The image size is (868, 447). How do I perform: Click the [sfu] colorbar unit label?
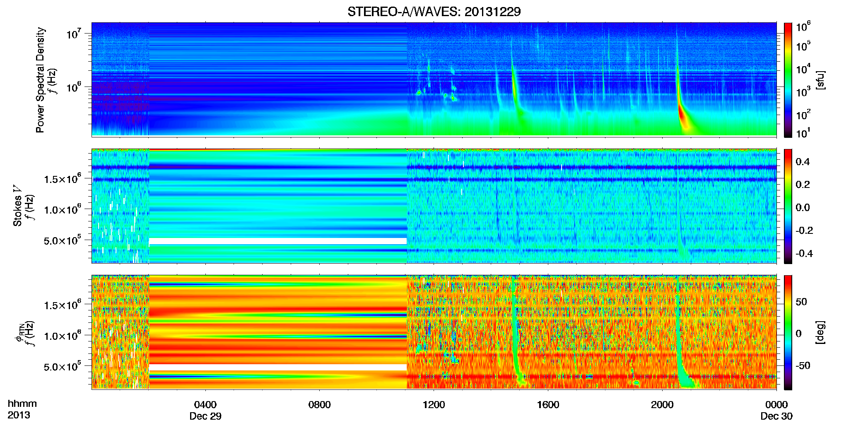point(820,80)
